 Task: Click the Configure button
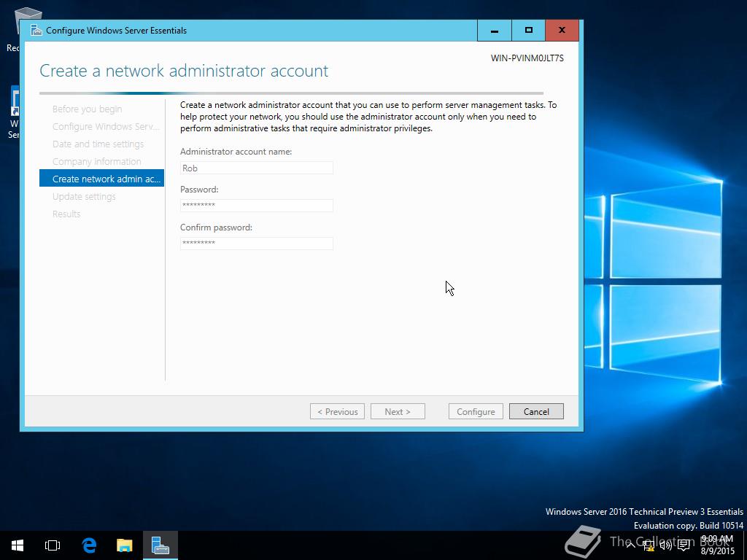point(476,411)
